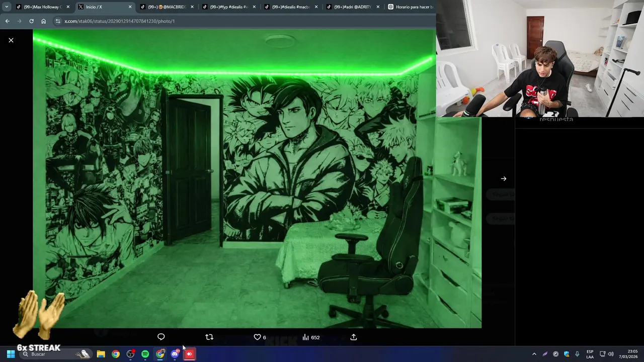644x362 pixels.
Task: Show hidden system tray icons chevron
Action: coord(534,354)
